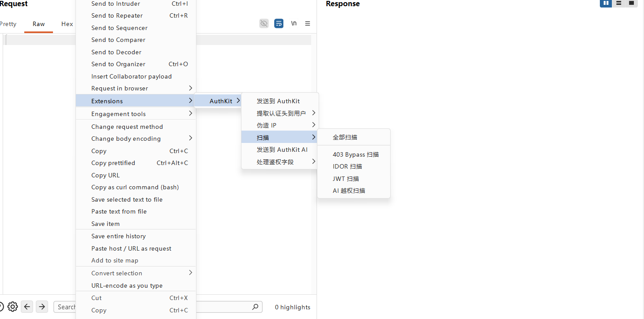Toggle the line wrap icon
This screenshot has height=319, width=644.
(279, 23)
